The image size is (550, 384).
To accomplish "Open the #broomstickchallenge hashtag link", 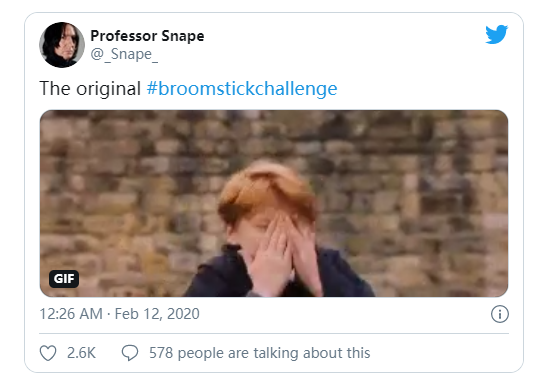I will (242, 88).
